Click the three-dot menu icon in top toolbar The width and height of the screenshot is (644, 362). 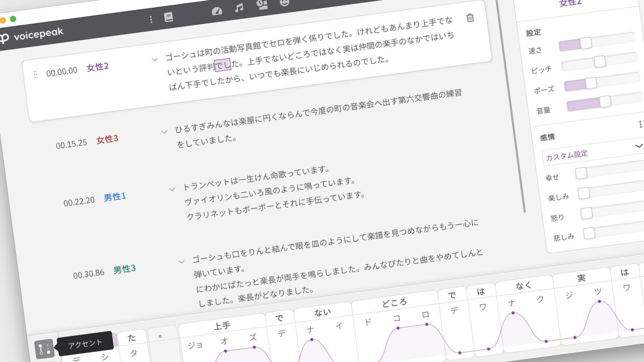(151, 19)
